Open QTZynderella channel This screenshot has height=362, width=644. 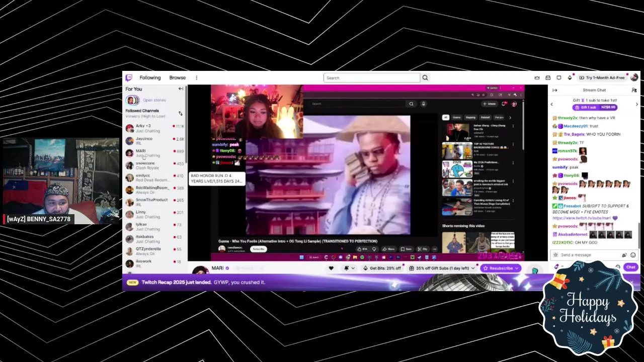155,251
